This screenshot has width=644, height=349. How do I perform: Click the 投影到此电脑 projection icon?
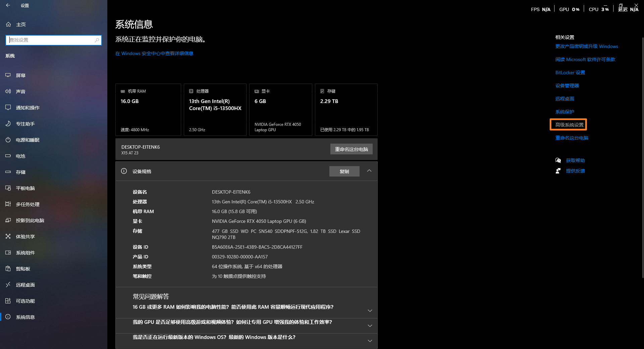8,220
